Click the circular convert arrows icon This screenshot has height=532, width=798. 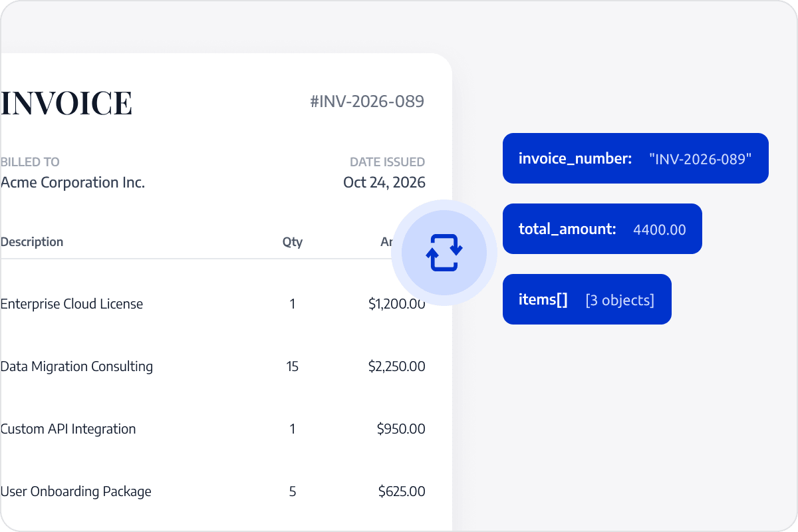[444, 253]
